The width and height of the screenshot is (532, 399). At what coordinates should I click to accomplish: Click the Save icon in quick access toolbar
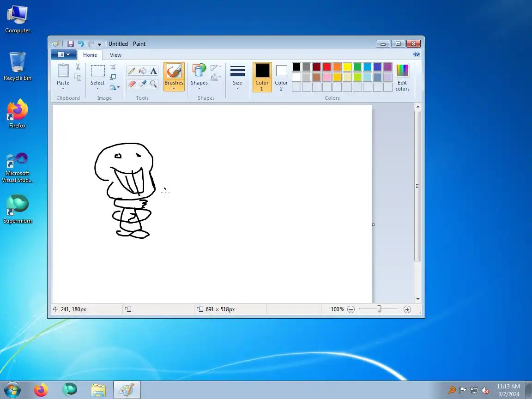click(x=71, y=44)
